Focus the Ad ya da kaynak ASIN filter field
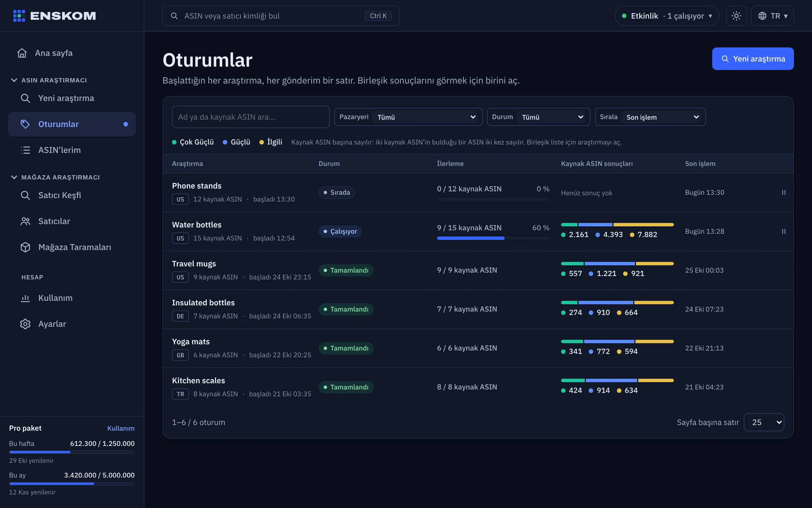 [251, 117]
